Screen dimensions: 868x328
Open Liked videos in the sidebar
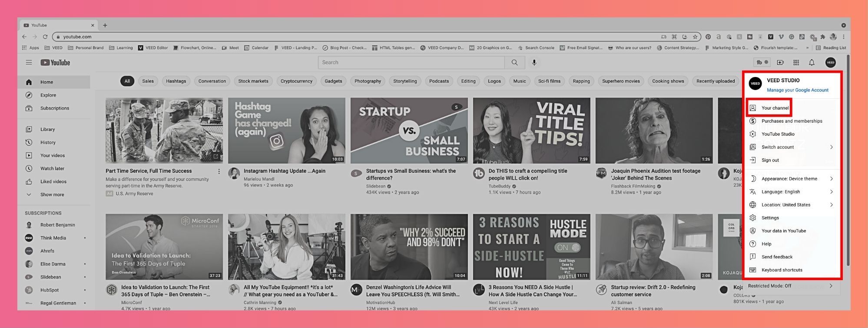click(54, 181)
